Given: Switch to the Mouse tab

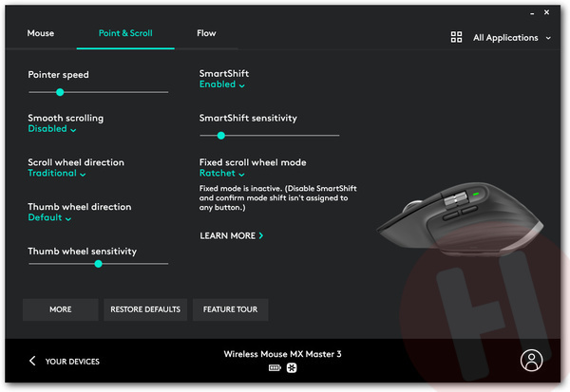Looking at the screenshot, I should coord(41,33).
